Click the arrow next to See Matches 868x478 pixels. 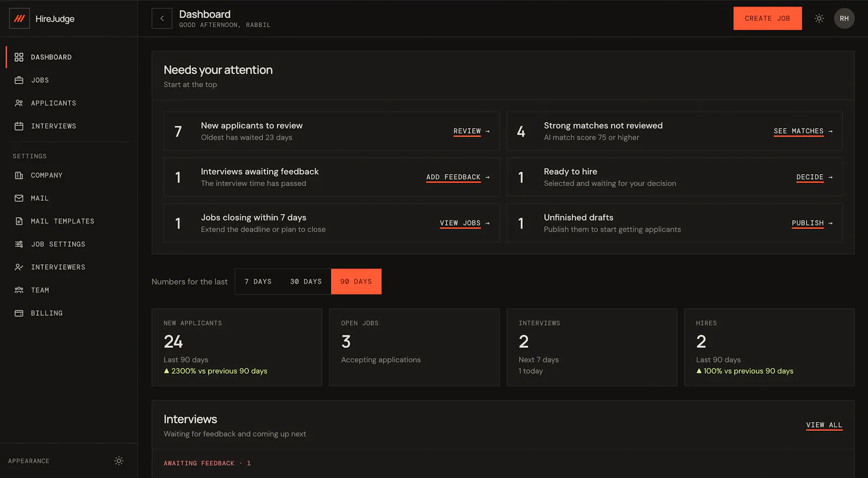click(831, 131)
